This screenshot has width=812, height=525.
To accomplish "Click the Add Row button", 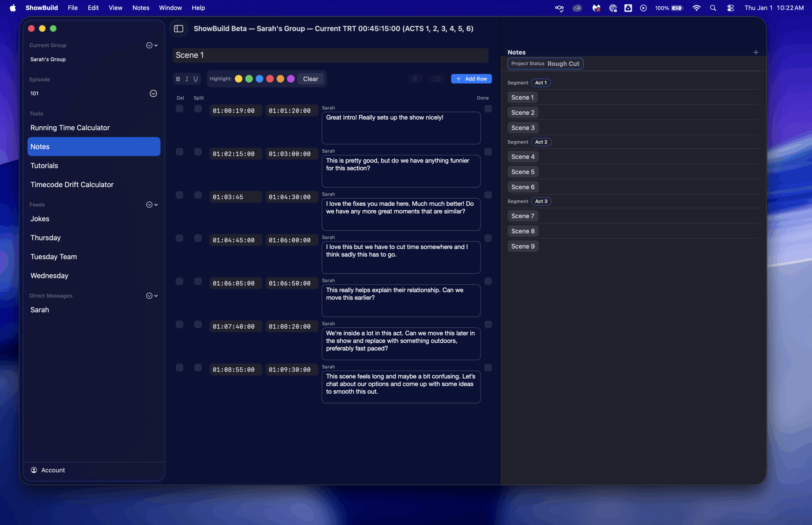I will (471, 79).
